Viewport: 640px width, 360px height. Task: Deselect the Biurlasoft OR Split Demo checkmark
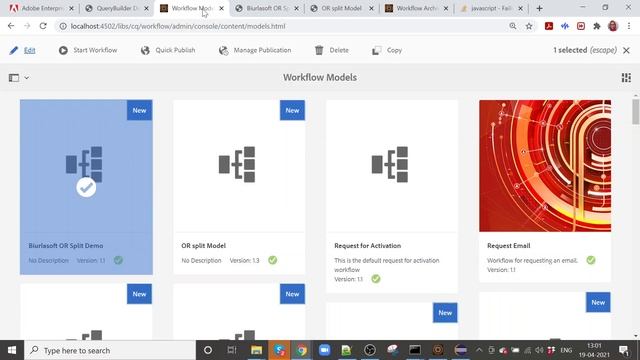(x=86, y=187)
